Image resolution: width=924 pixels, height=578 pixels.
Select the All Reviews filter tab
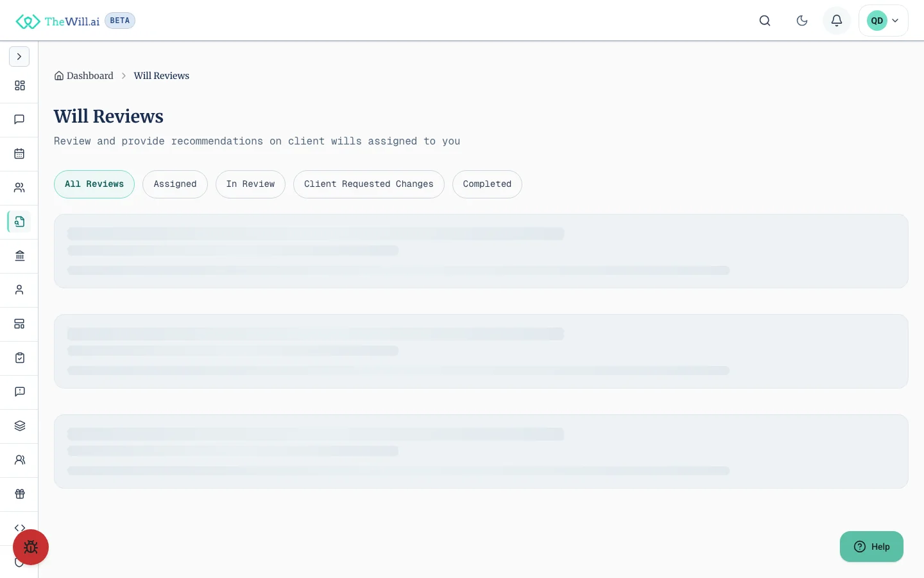pyautogui.click(x=94, y=184)
